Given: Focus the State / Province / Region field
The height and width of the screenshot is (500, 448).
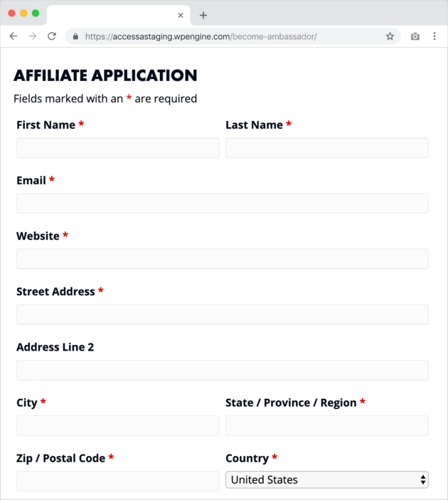Looking at the screenshot, I should (326, 425).
